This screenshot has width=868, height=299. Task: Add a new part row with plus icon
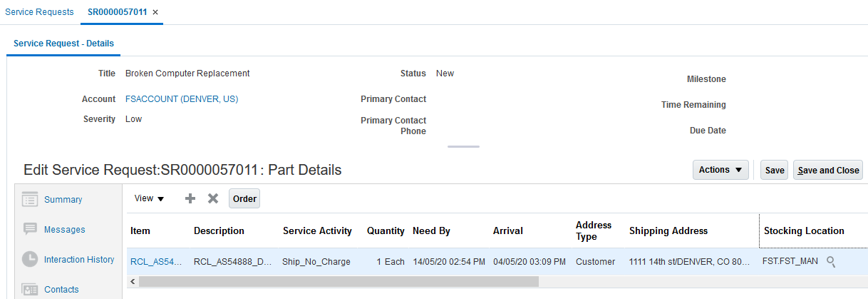click(x=190, y=198)
